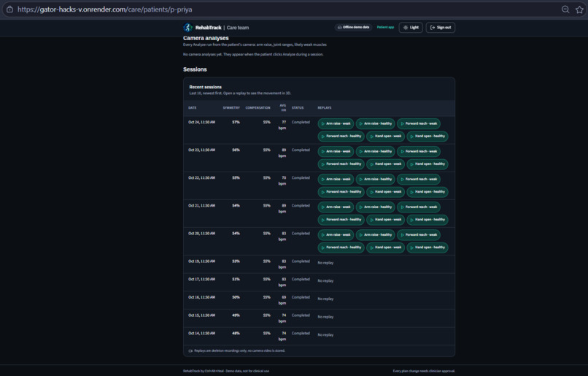Play Oct 23 Hand open - weak replay
The height and width of the screenshot is (376, 588).
(x=385, y=164)
